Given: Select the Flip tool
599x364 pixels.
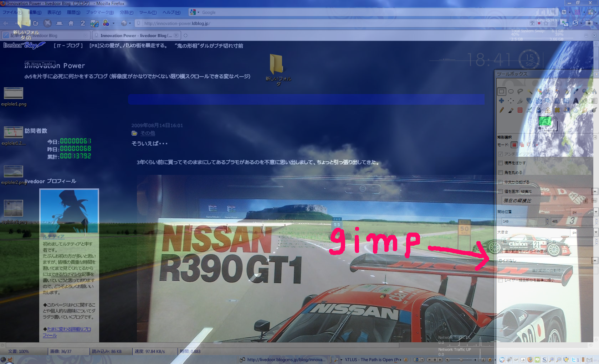Looking at the screenshot, I should (x=567, y=101).
